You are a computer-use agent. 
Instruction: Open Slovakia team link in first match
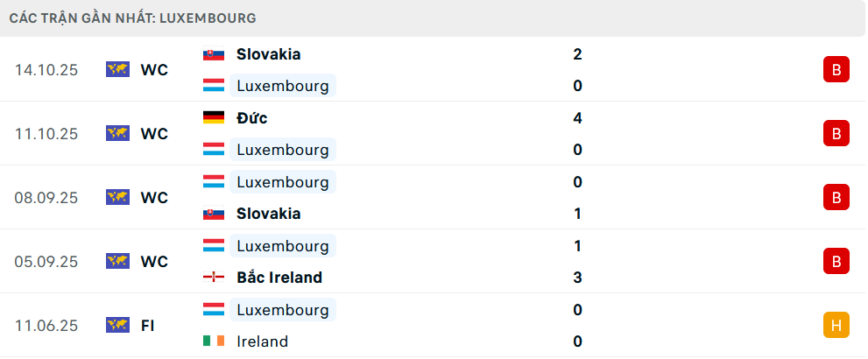tap(268, 54)
